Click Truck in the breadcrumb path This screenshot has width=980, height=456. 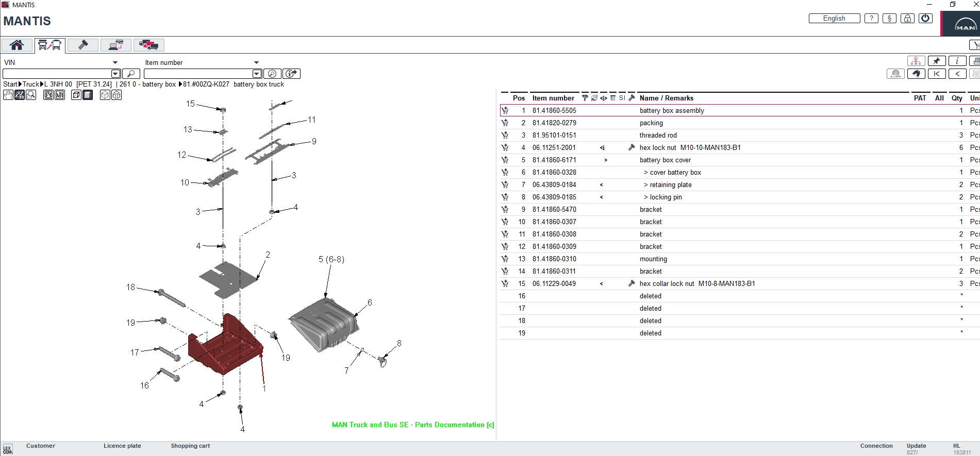[x=30, y=84]
